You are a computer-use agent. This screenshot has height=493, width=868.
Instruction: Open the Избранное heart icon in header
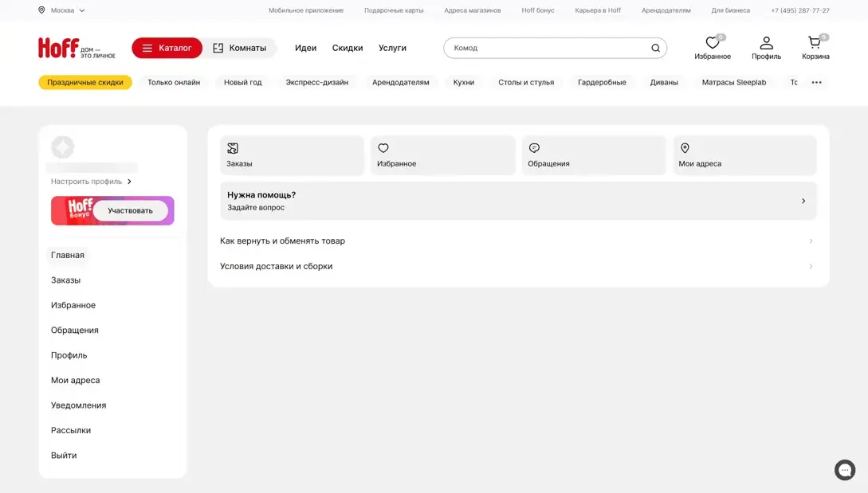tap(712, 44)
